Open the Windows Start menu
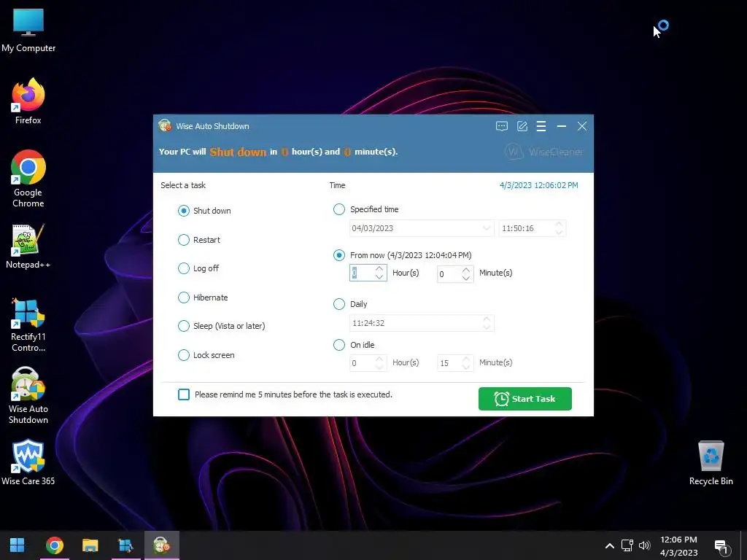 (18, 545)
